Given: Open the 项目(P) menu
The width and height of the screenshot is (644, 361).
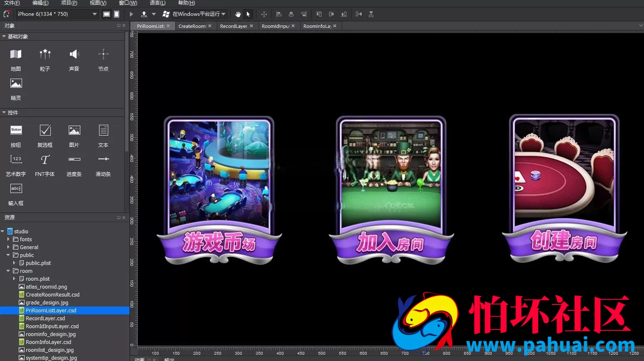Looking at the screenshot, I should coord(69,3).
